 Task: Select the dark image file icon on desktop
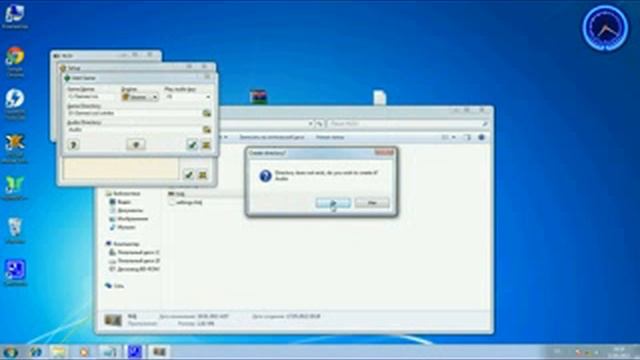click(x=259, y=97)
